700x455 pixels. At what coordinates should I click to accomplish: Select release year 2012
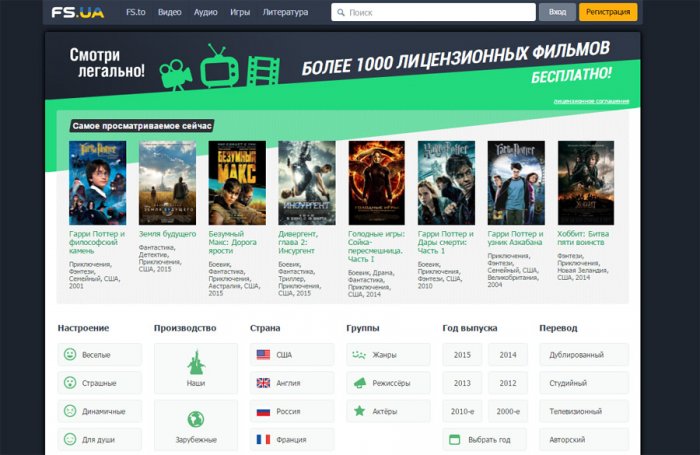pyautogui.click(x=508, y=383)
